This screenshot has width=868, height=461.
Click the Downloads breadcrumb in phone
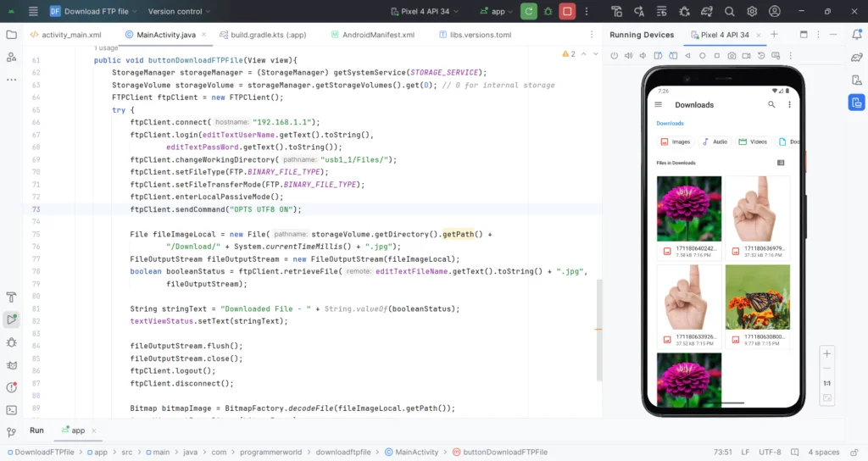click(670, 124)
